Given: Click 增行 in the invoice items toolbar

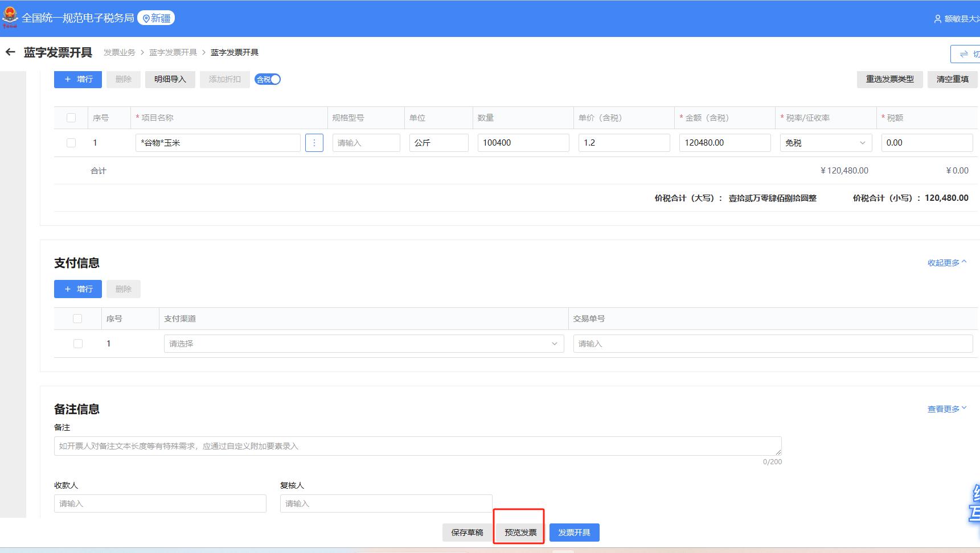Looking at the screenshot, I should coord(78,79).
